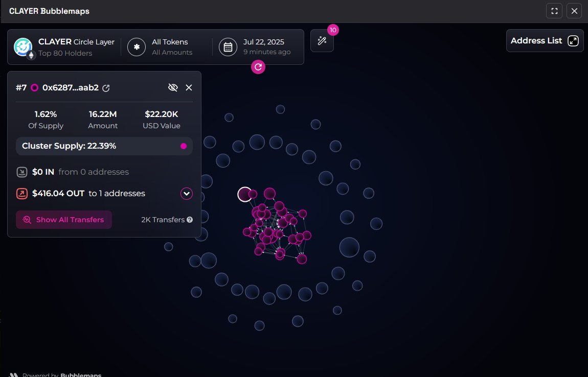Open the magic wand tools button
The image size is (588, 377).
click(322, 40)
